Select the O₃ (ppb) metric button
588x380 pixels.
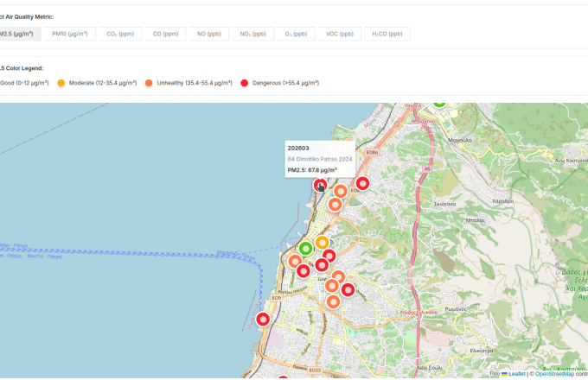296,34
